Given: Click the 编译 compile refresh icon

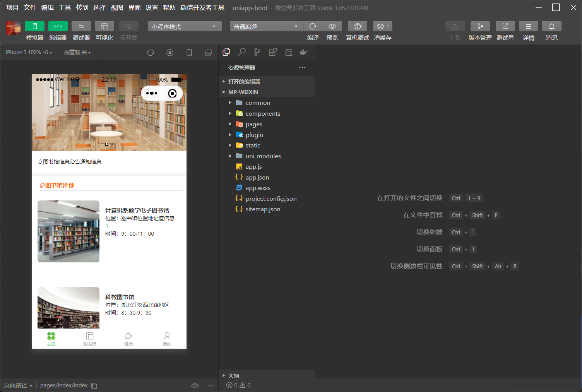Looking at the screenshot, I should tap(313, 26).
